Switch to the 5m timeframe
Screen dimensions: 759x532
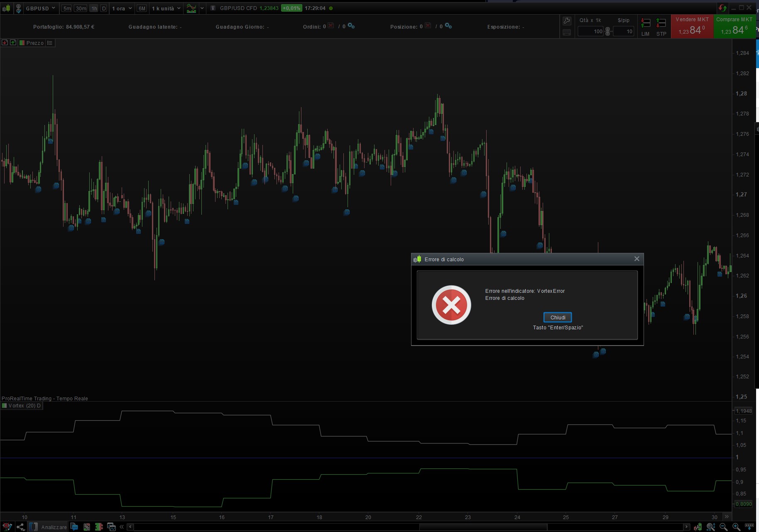[67, 8]
